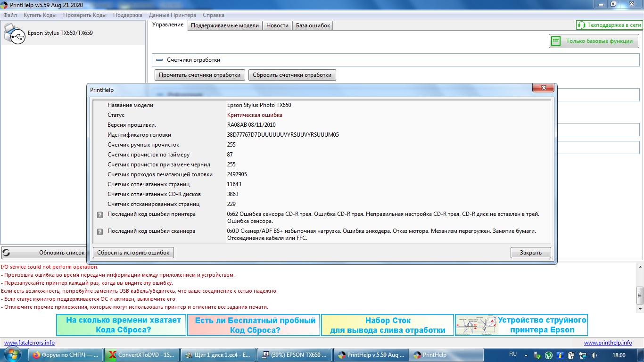Open the banner Устройство струйного принтера Epson
The width and height of the screenshot is (644, 362).
pos(521,325)
